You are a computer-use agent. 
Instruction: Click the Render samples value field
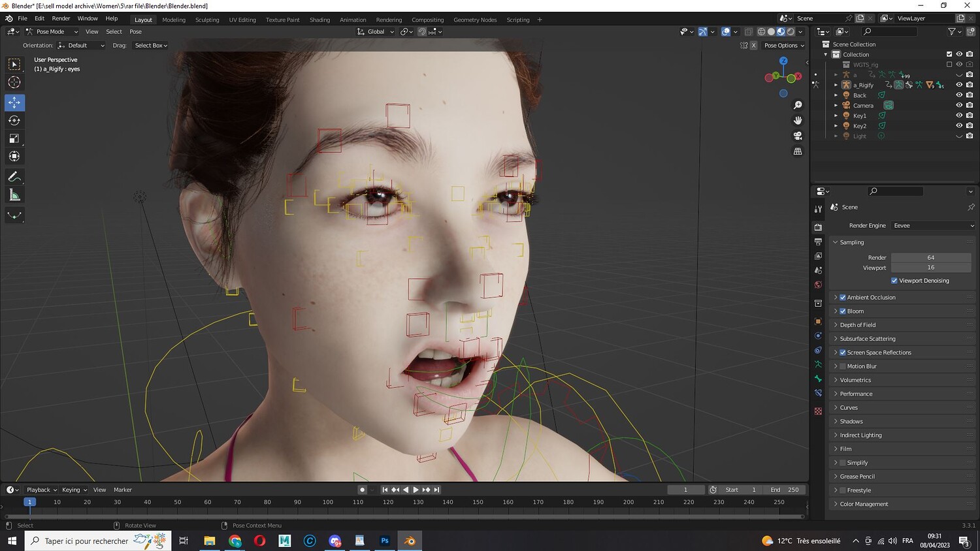pyautogui.click(x=930, y=258)
